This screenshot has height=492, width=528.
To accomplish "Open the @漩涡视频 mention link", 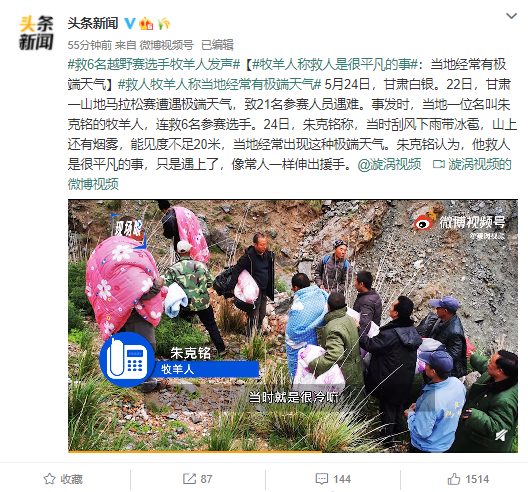I will point(389,164).
